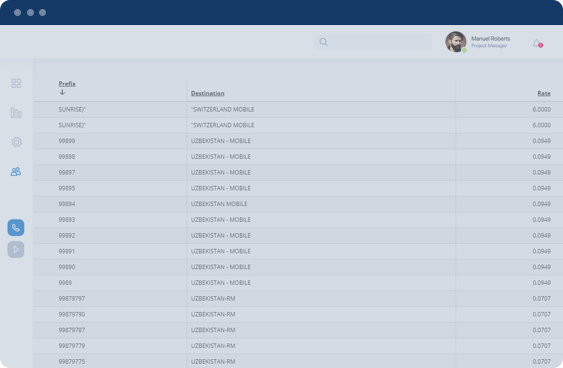
Task: Click the blue phone call button
Action: [16, 228]
